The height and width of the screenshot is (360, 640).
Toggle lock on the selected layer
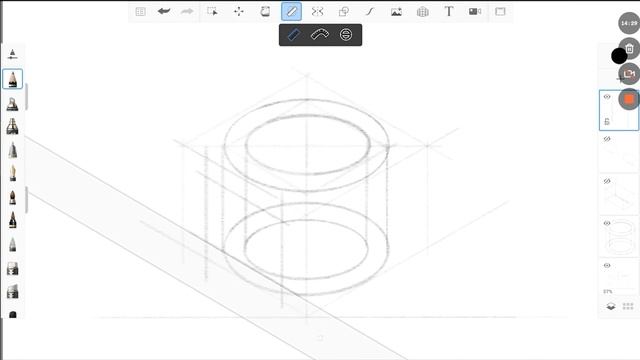(x=607, y=122)
